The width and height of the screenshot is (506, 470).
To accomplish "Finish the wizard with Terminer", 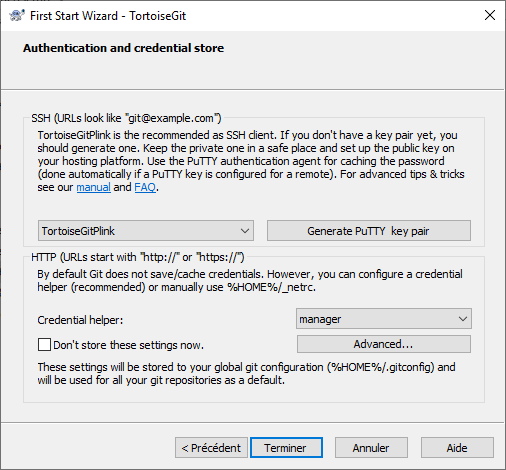I will click(x=286, y=448).
